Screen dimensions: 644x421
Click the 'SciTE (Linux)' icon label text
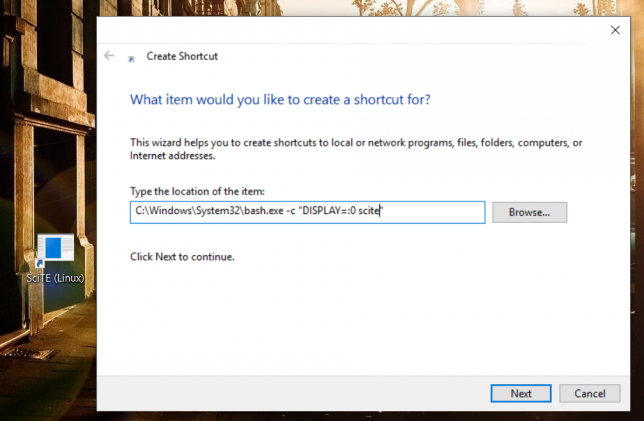point(56,277)
